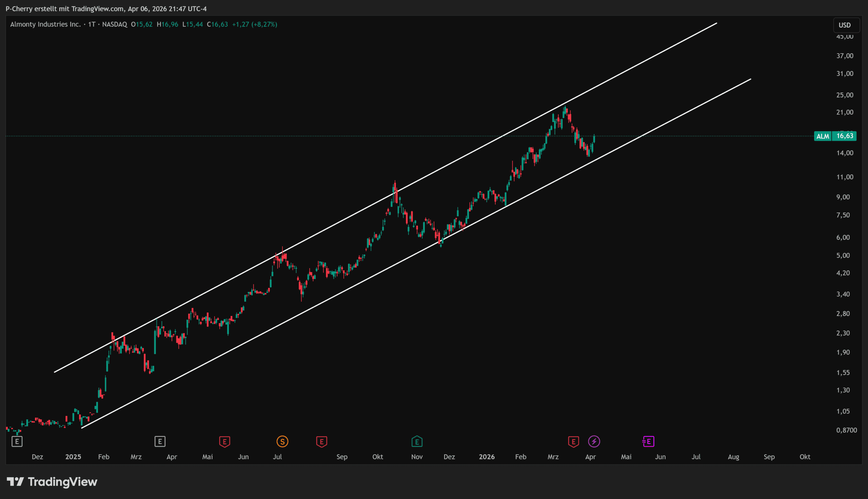
Task: Click the 1T interval in the legend
Action: pyautogui.click(x=92, y=24)
